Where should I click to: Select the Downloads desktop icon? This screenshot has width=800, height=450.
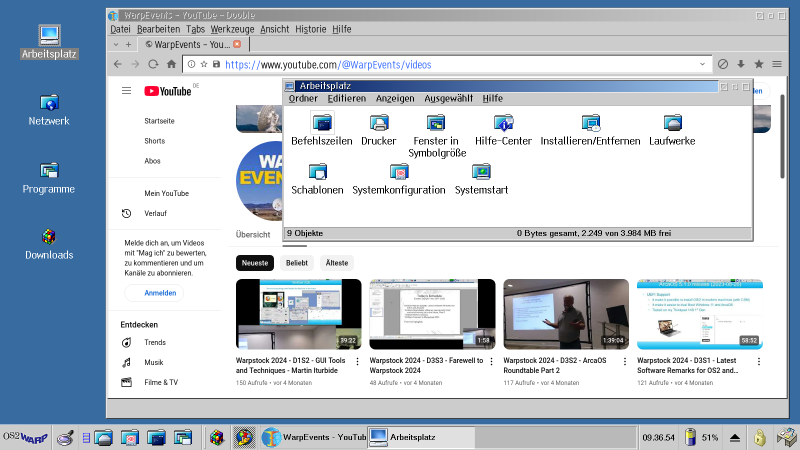[x=49, y=244]
